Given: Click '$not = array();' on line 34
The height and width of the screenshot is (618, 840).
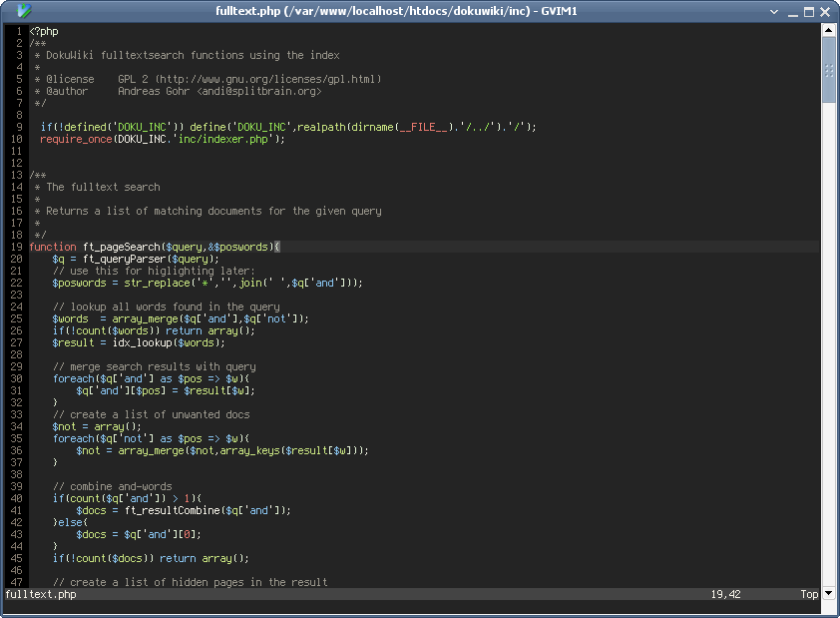Looking at the screenshot, I should pos(98,426).
